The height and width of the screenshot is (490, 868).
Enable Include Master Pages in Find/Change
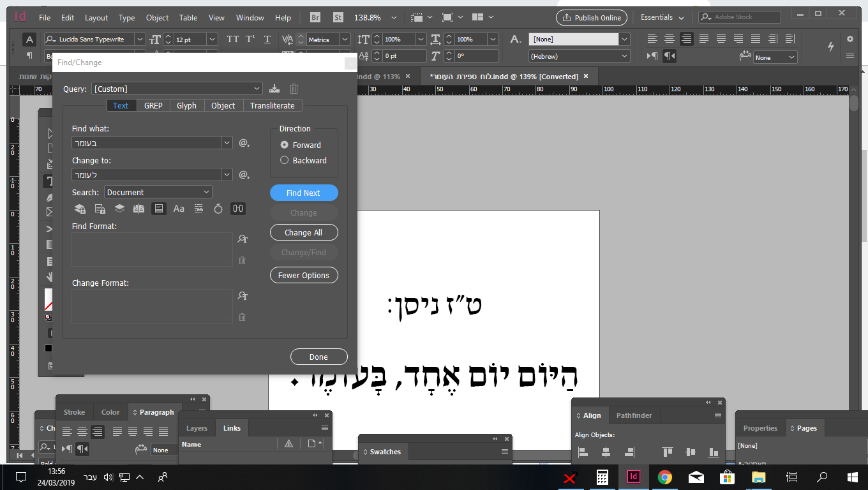138,208
